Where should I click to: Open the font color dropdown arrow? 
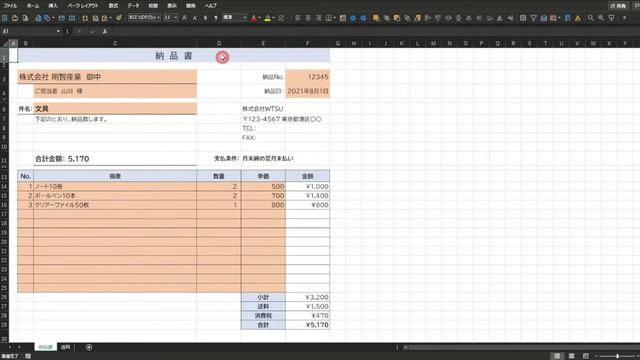pyautogui.click(x=260, y=18)
